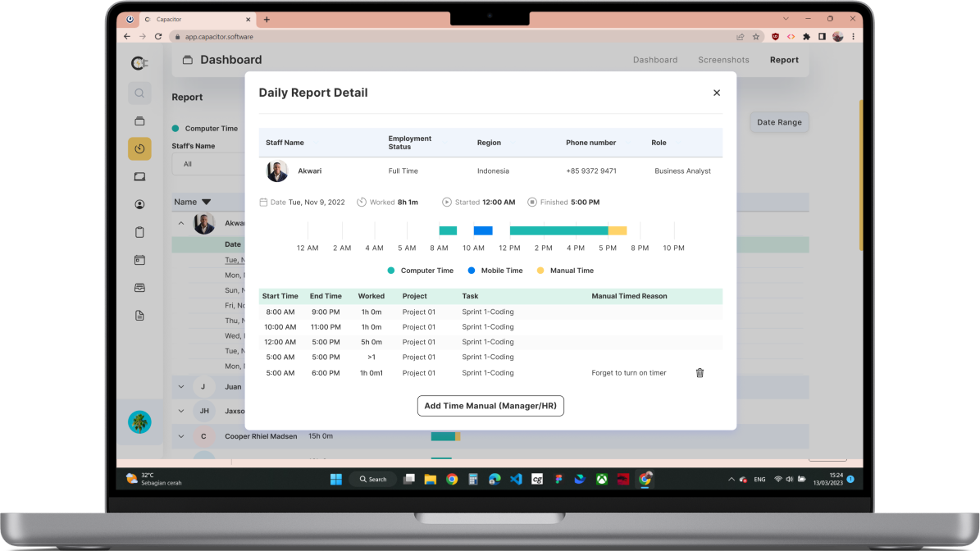Click the user profile sidebar icon
The height and width of the screenshot is (551, 980).
[139, 203]
